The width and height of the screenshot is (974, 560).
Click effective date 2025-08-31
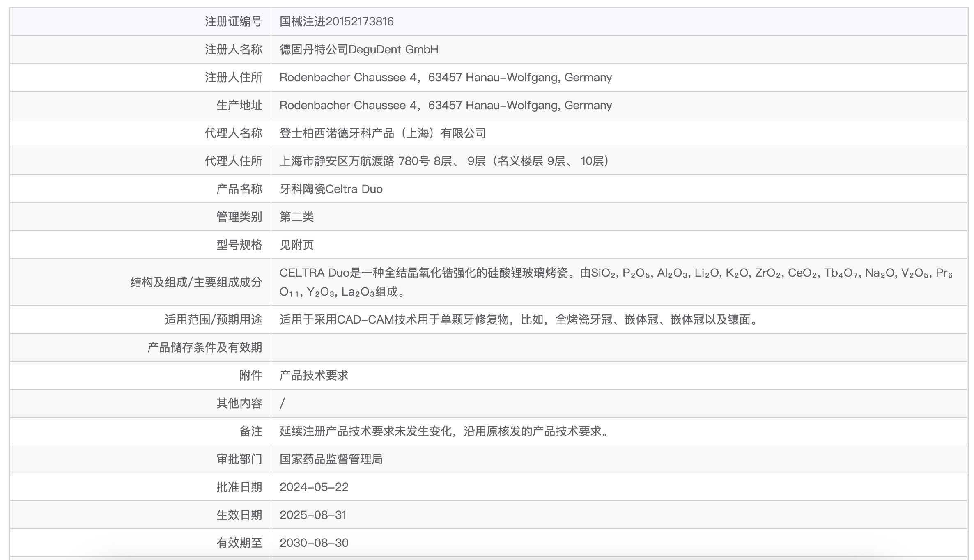[x=313, y=515]
